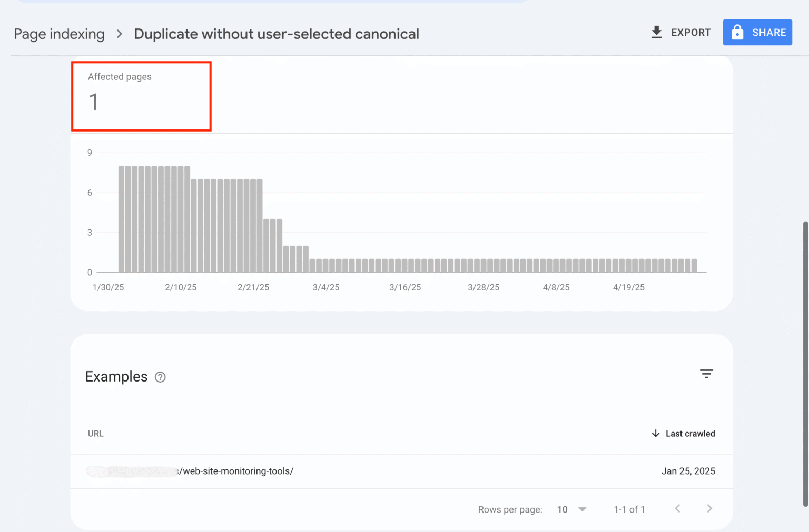This screenshot has height=532, width=809.
Task: Click the breadcrumb chevron after Page indexing
Action: point(119,34)
